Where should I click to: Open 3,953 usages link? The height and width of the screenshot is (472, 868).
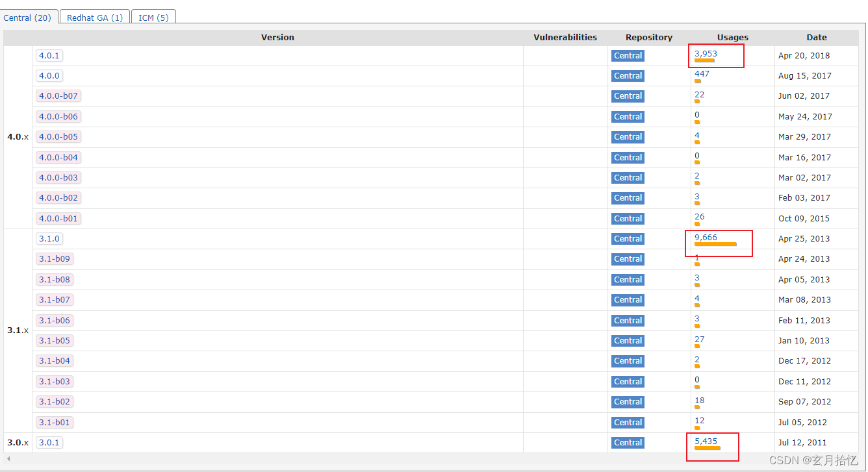706,53
